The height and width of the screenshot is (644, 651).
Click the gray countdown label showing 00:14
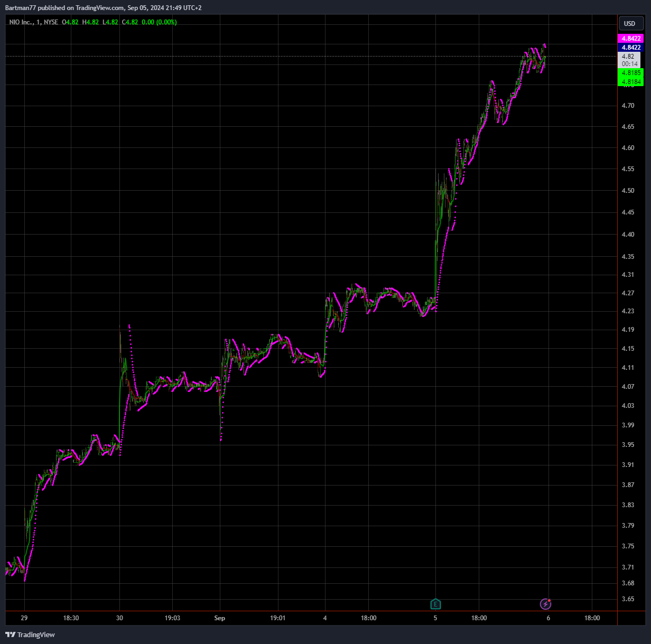click(629, 63)
